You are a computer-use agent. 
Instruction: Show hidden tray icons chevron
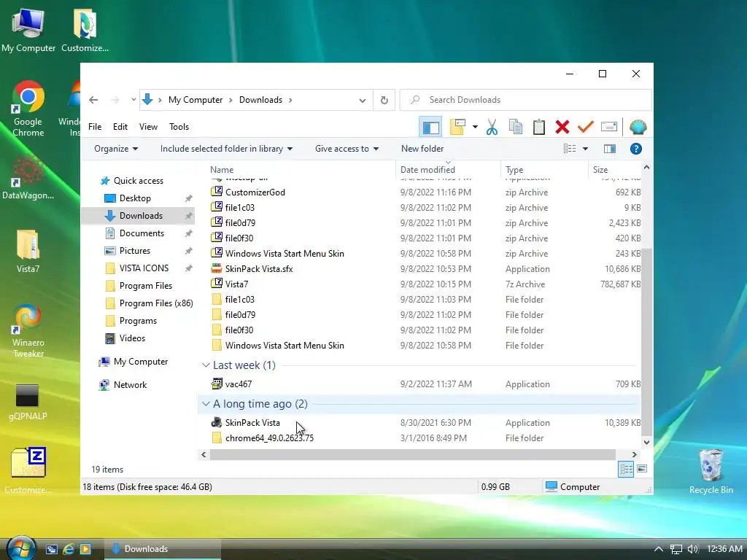pyautogui.click(x=659, y=549)
